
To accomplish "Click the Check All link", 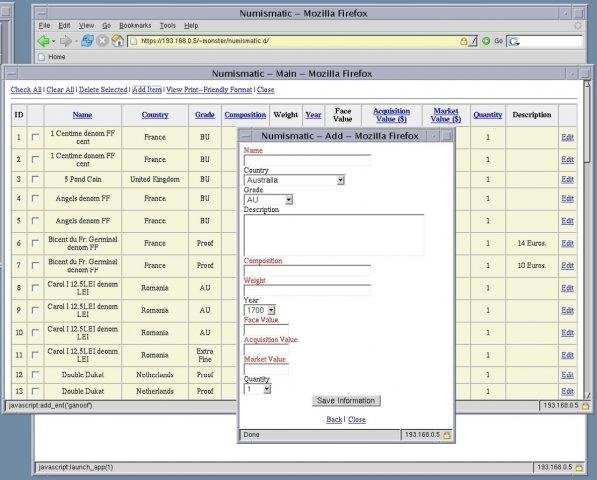I will pos(26,90).
